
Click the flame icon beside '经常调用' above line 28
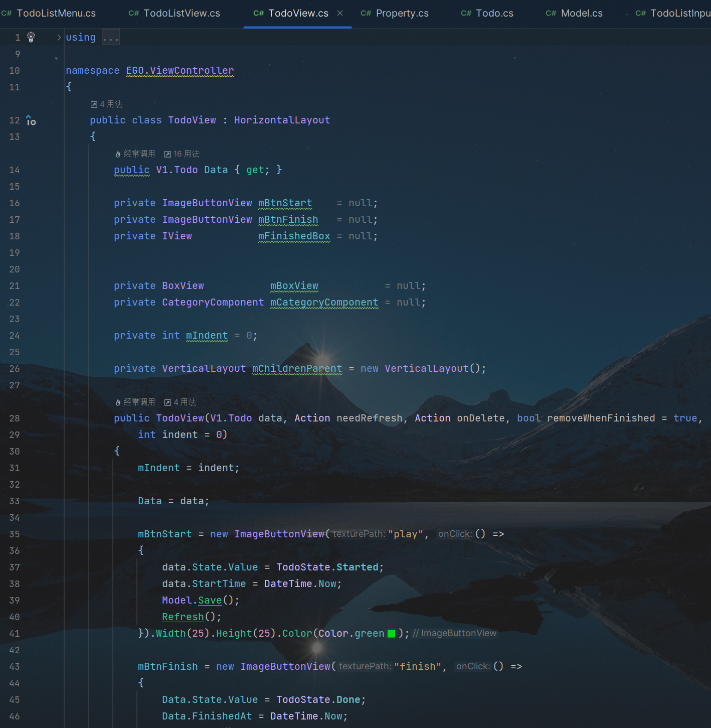click(x=118, y=402)
